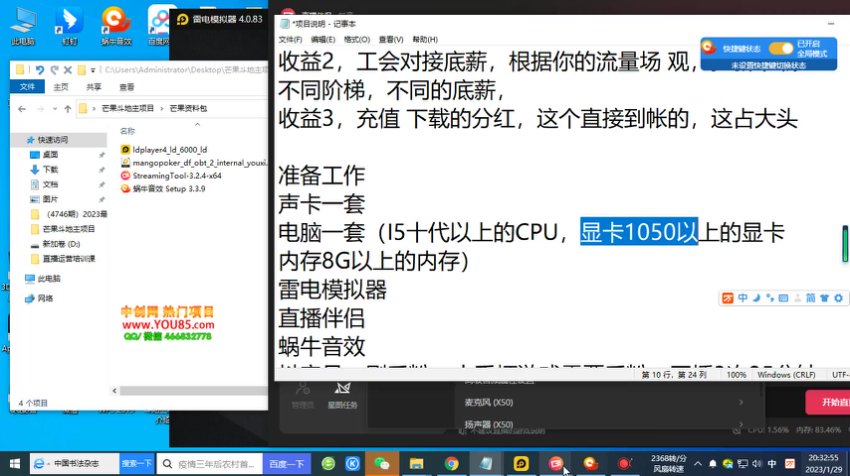Screen dimensions: 850x476
Task: Open Notepad 文件(F) menu
Action: tap(290, 40)
